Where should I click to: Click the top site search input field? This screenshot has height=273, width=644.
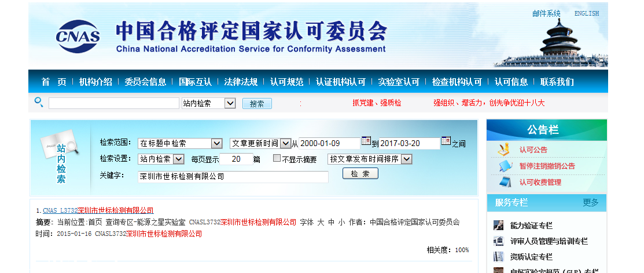114,103
